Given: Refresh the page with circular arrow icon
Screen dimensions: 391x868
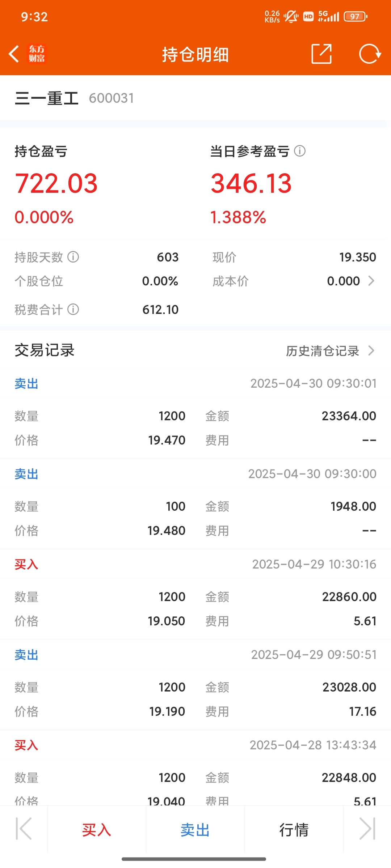Looking at the screenshot, I should pyautogui.click(x=370, y=54).
